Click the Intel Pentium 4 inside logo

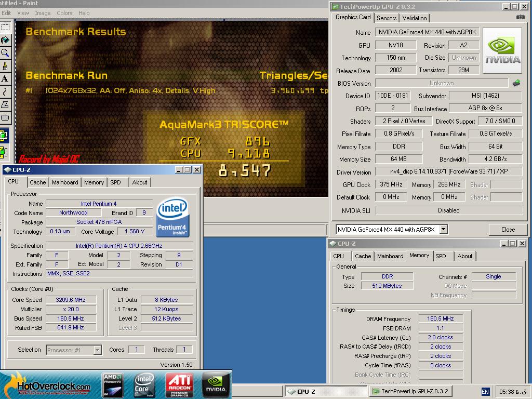point(172,217)
